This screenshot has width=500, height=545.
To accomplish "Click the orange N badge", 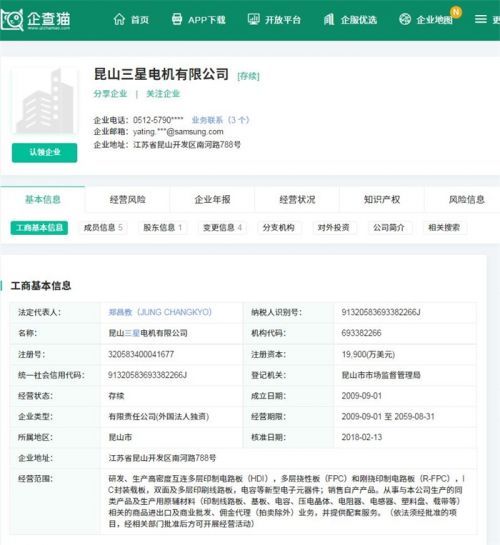I will (x=456, y=12).
